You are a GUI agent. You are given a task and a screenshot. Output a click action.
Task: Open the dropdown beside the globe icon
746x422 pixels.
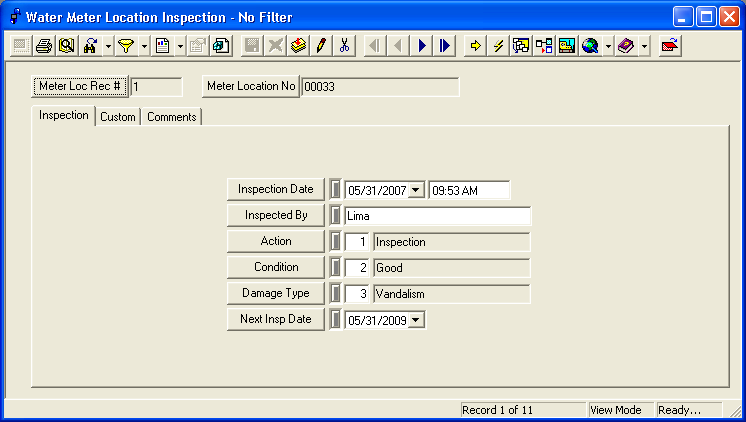[x=608, y=46]
